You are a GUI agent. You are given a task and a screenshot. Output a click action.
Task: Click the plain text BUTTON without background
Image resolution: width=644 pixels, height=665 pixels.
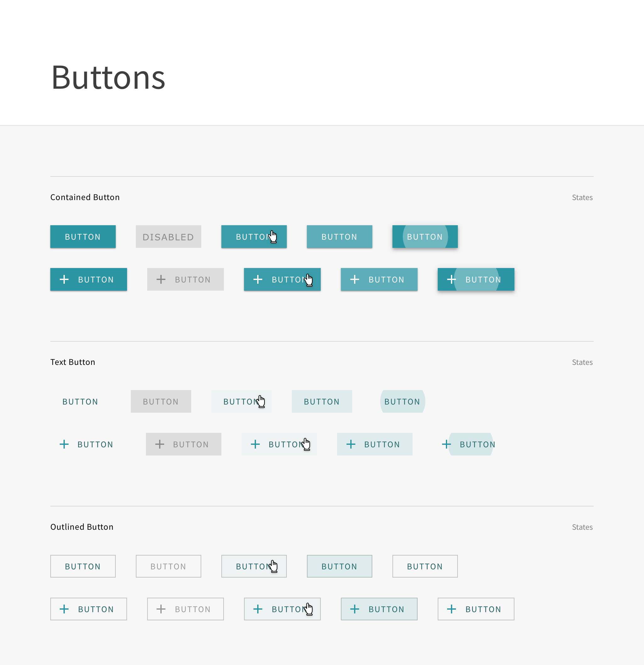pyautogui.click(x=80, y=401)
